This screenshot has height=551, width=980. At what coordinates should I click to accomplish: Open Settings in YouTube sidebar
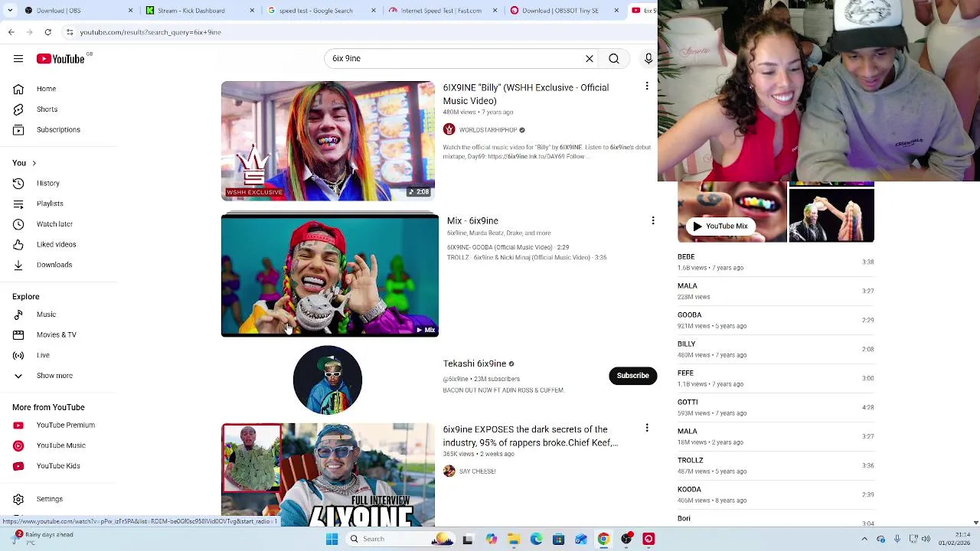tap(49, 499)
